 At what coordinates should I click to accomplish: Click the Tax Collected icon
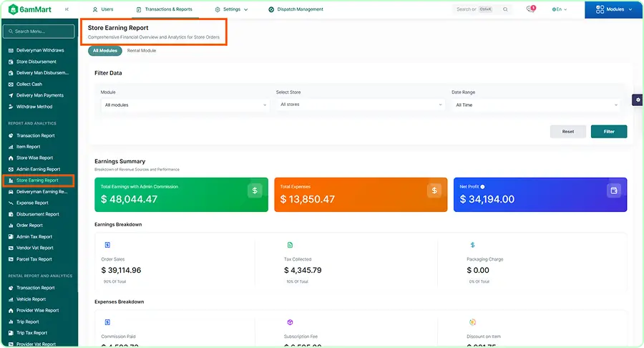pyautogui.click(x=290, y=245)
